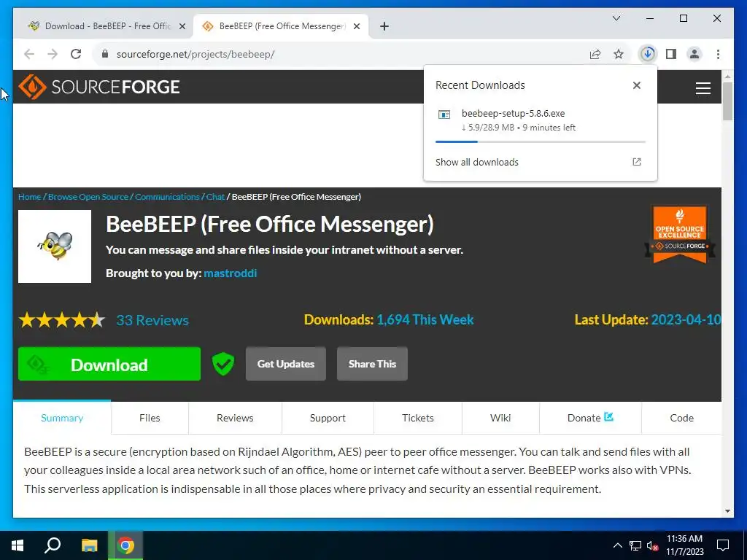Go back to the previous page
Screen dimensions: 747x560
tap(29, 54)
